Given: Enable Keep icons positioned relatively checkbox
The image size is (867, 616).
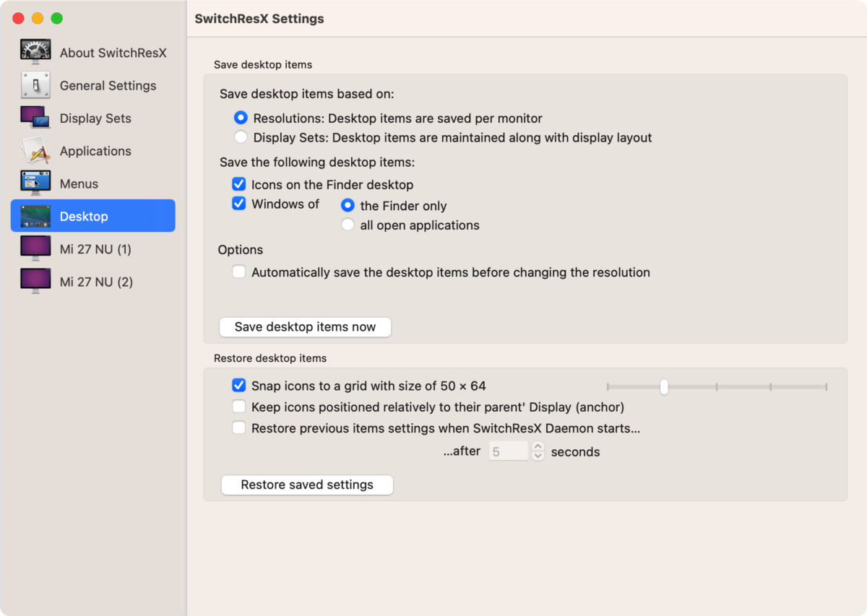Looking at the screenshot, I should coord(239,407).
